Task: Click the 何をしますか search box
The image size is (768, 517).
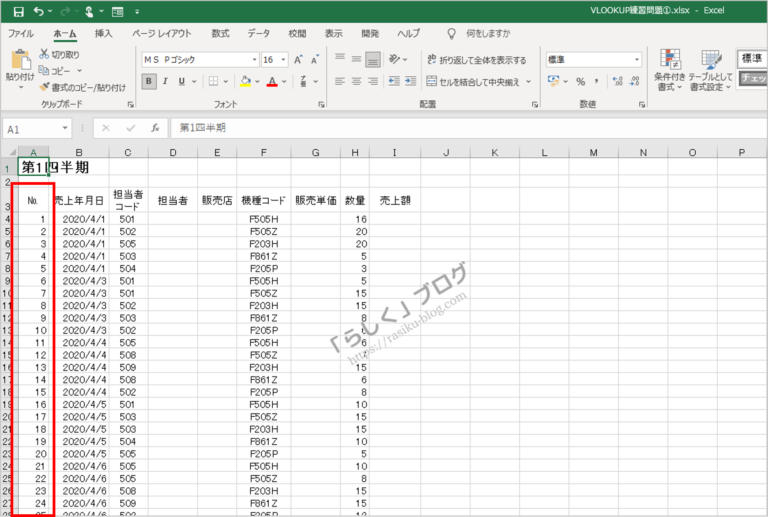Action: click(488, 34)
